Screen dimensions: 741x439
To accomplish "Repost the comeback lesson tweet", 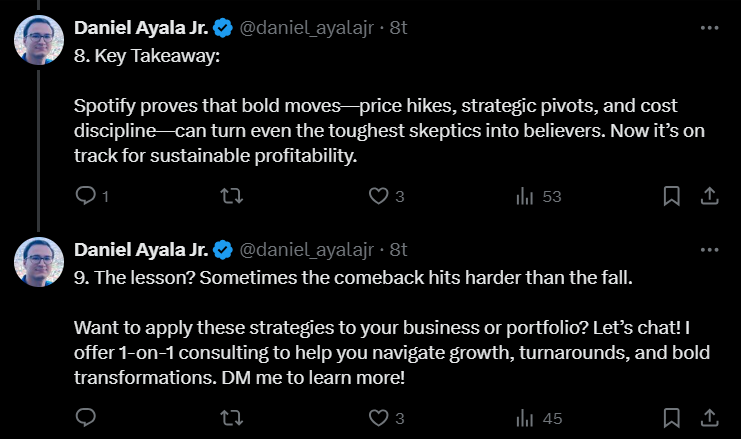I will [x=232, y=417].
